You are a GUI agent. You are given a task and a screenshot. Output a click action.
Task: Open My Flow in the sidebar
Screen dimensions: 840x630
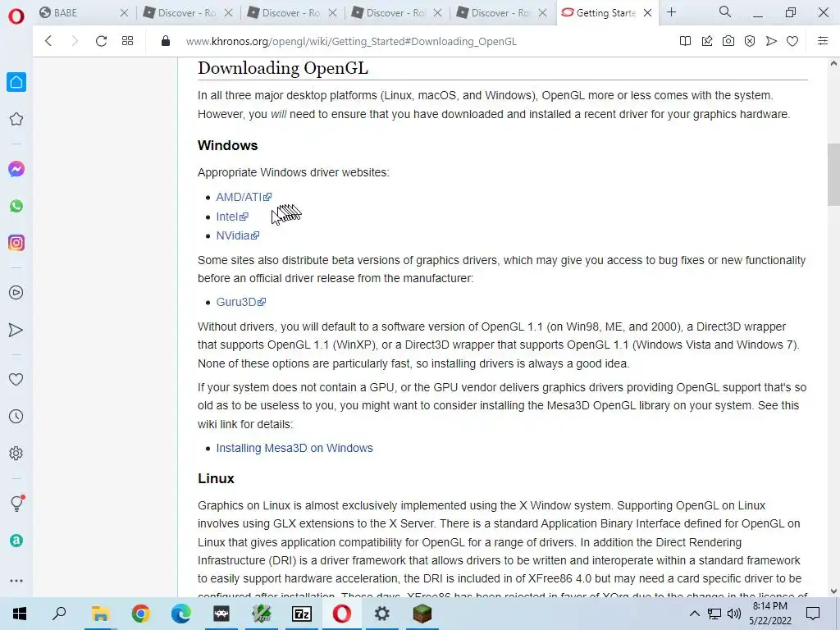16,330
